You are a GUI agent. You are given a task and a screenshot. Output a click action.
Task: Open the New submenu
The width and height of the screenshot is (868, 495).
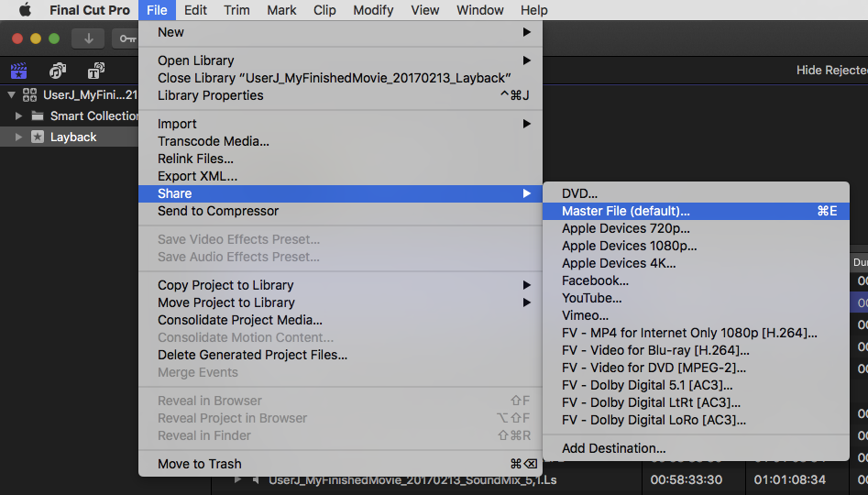(340, 32)
